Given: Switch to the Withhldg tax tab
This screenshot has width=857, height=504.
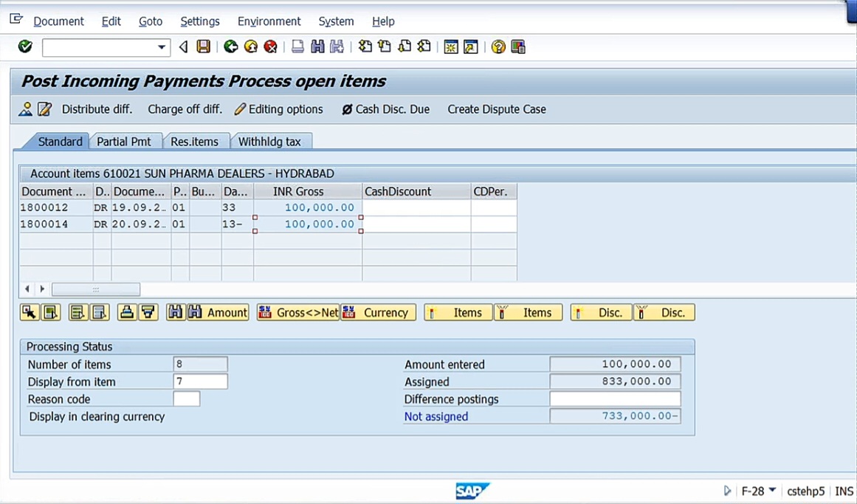Looking at the screenshot, I should (269, 142).
